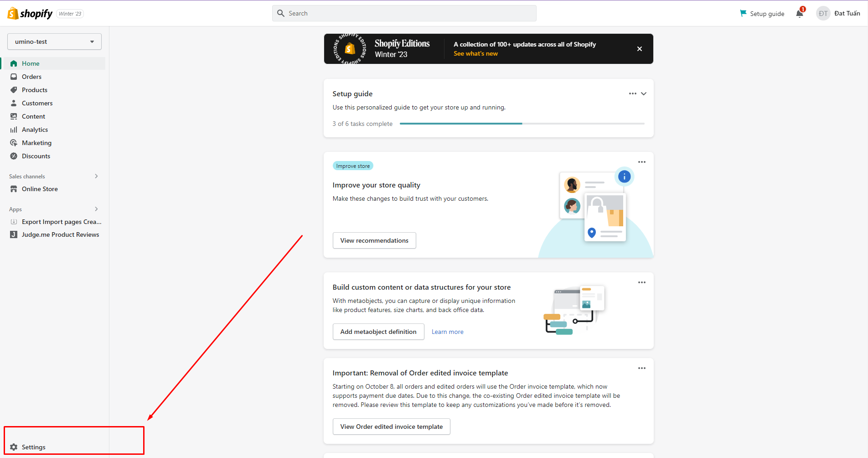Viewport: 868px width, 458px height.
Task: Open Discounts in the sidebar
Action: [x=54, y=156]
